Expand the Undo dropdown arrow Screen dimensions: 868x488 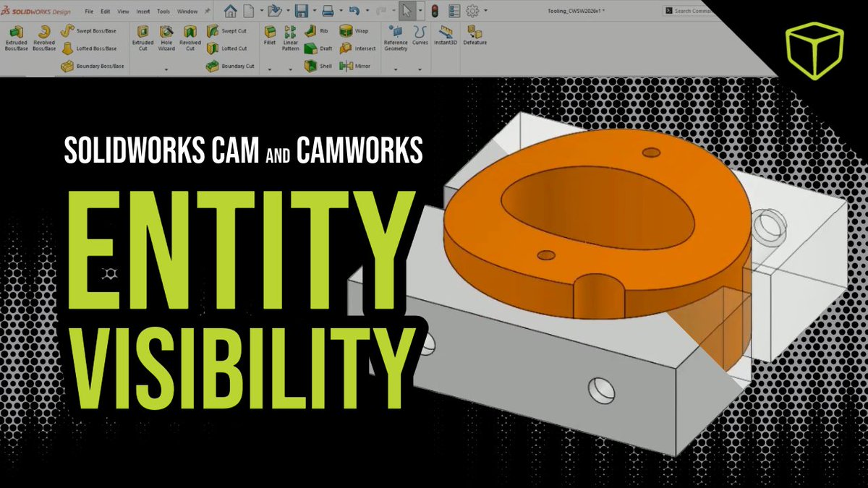[x=367, y=12]
